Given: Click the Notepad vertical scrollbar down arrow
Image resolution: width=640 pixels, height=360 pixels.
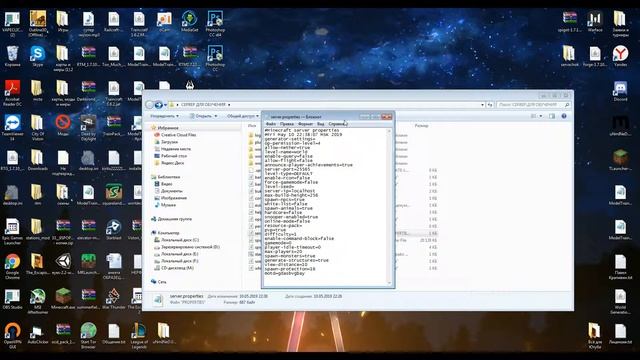Looking at the screenshot, I should (389, 282).
